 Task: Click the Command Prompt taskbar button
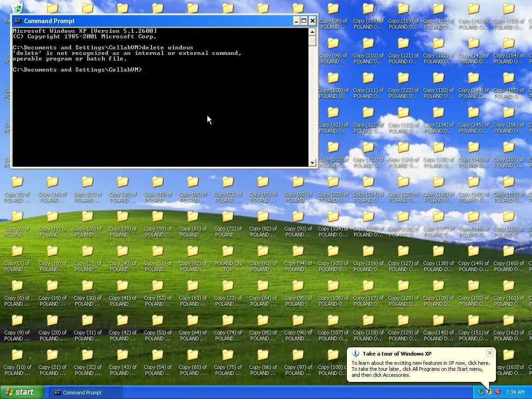click(85, 393)
